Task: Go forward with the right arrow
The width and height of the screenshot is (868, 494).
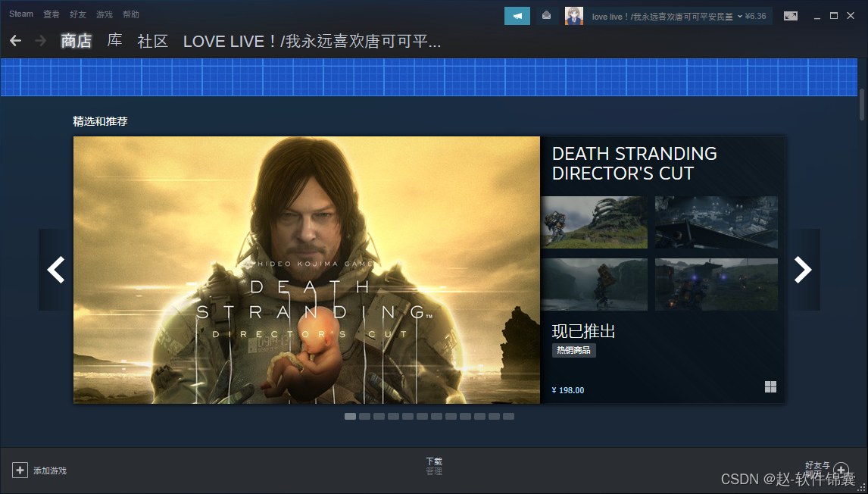Action: (40, 40)
